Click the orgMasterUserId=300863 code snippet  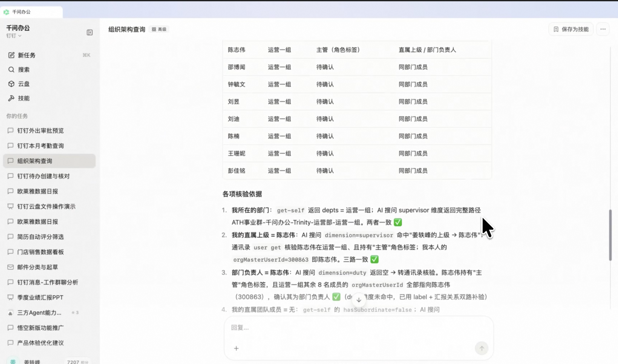[x=271, y=260]
